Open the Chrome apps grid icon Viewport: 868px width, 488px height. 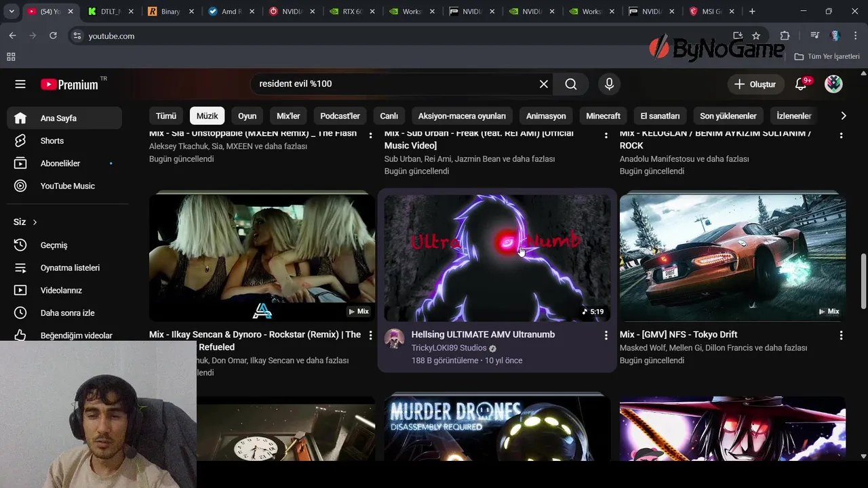(11, 57)
